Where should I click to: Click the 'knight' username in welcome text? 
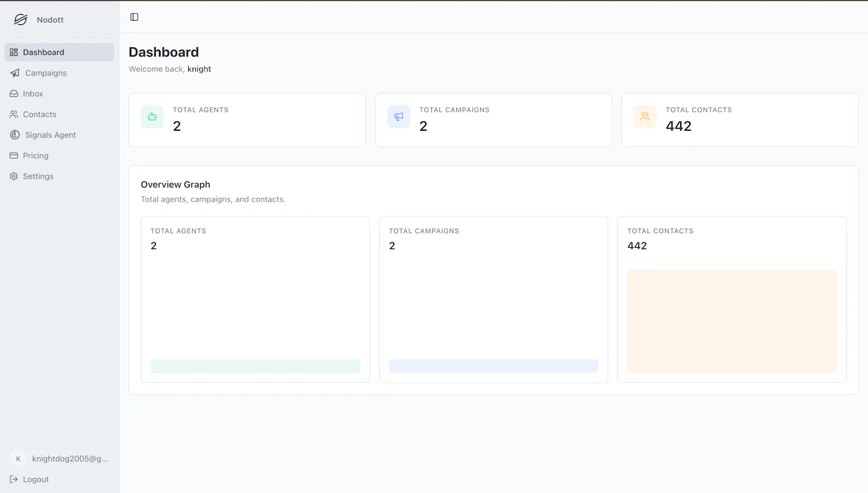199,69
